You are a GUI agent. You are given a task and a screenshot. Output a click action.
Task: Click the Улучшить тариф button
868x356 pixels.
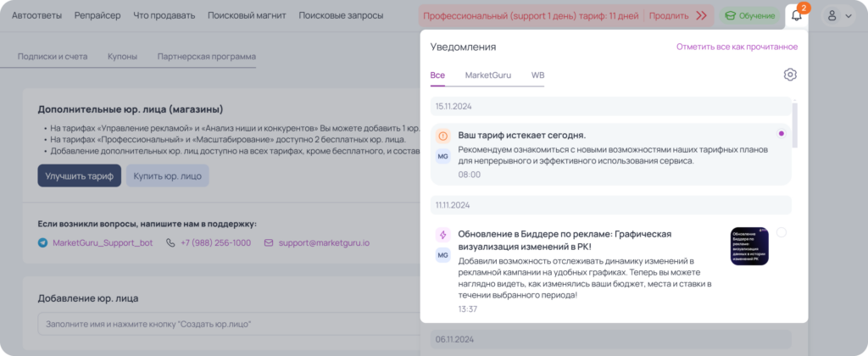79,176
